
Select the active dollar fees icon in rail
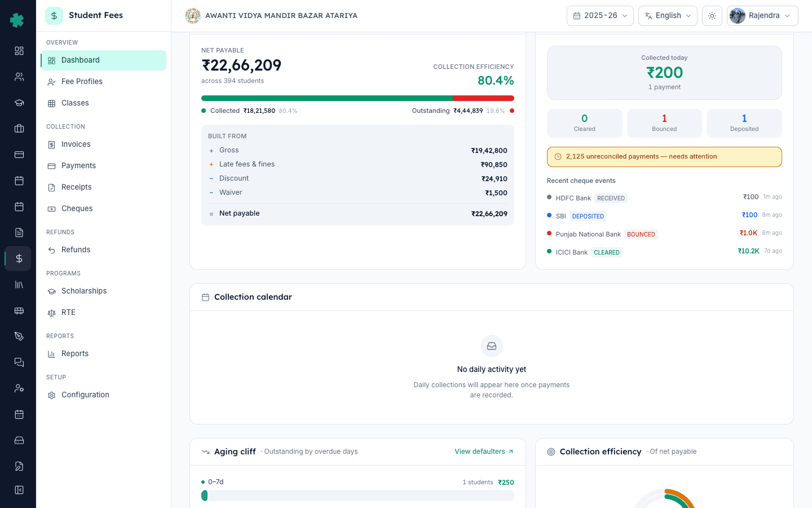coord(19,259)
